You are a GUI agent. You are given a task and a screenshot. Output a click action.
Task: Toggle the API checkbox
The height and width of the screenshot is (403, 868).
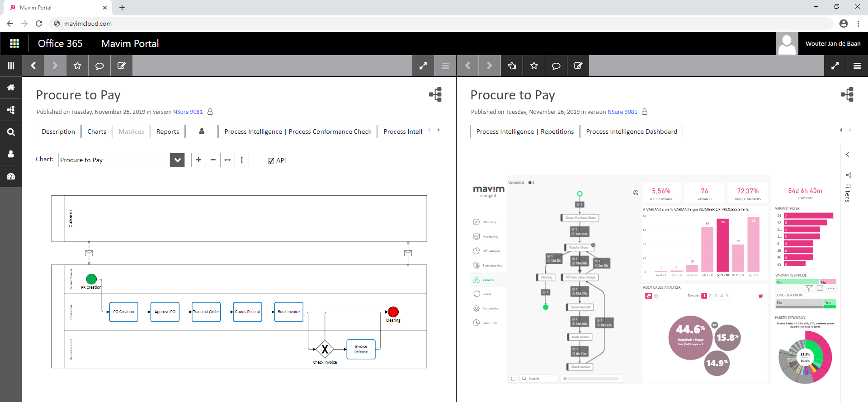pos(271,161)
